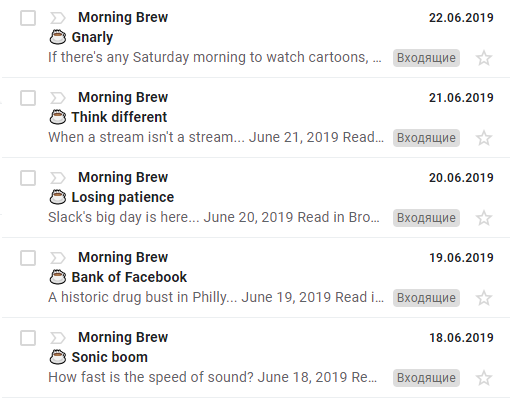Star the Losing patience email
This screenshot has height=400, width=512.
point(484,218)
